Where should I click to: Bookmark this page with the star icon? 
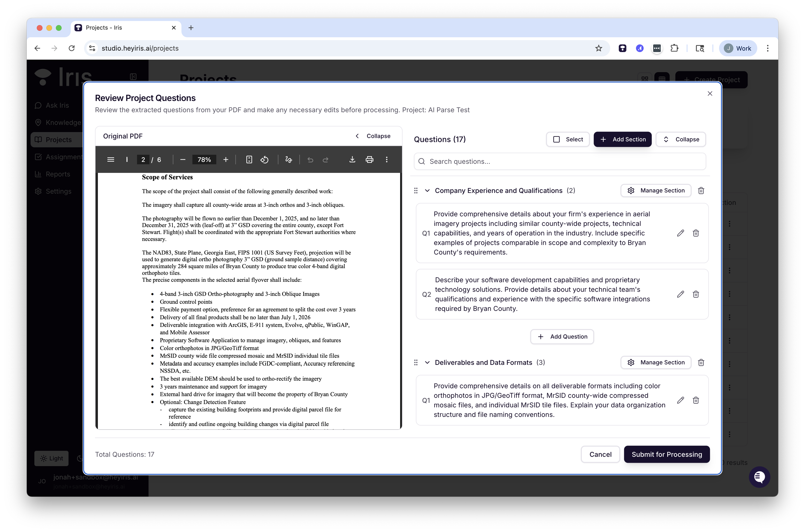coord(599,48)
